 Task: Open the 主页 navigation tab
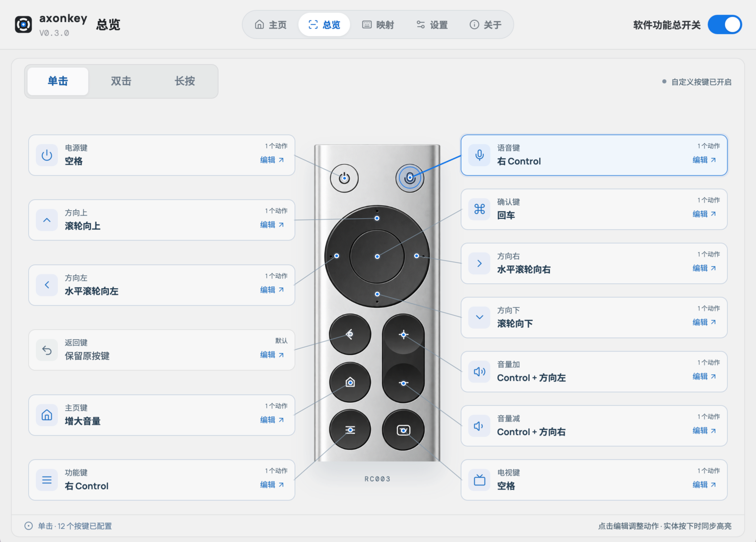coord(271,25)
